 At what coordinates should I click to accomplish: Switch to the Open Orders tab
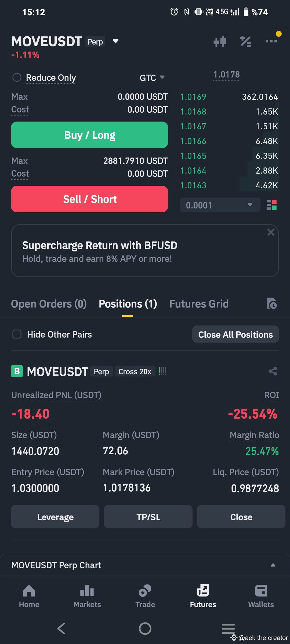click(49, 304)
